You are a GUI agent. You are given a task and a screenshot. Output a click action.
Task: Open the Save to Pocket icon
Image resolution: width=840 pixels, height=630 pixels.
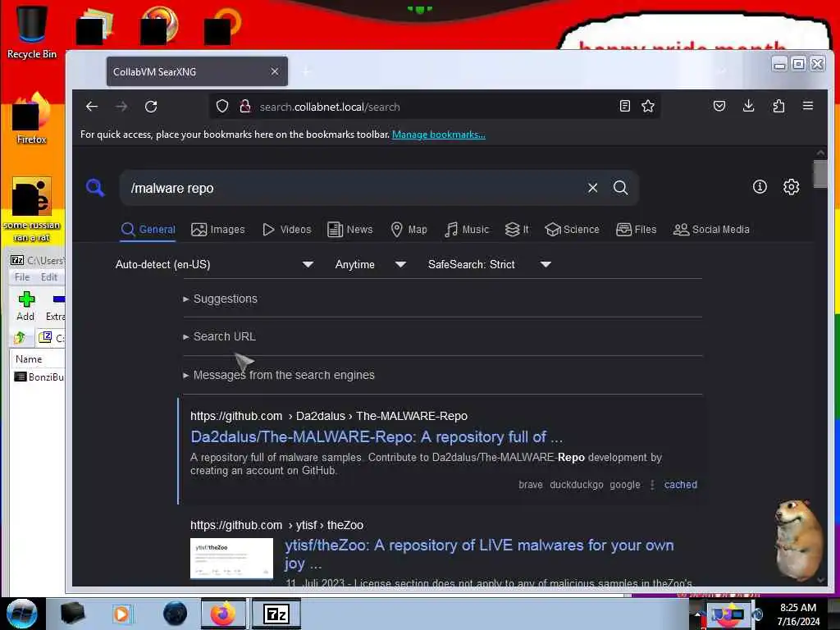tap(719, 106)
